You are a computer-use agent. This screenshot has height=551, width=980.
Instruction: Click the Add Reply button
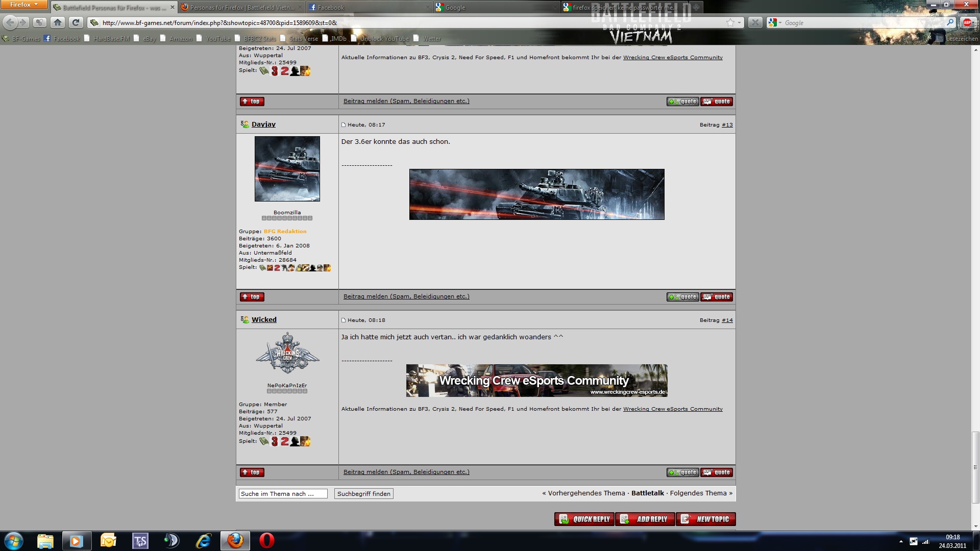(x=645, y=519)
